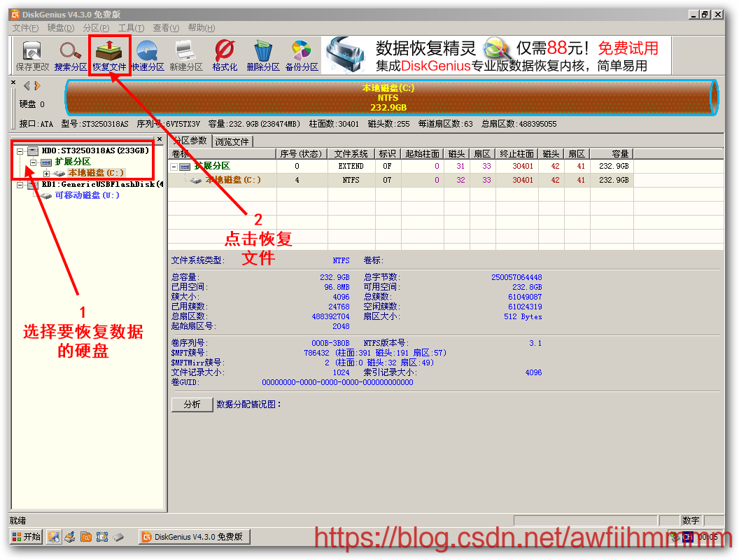Expand the 本地磁盘 (C:) tree node
739x560 pixels.
[46, 174]
